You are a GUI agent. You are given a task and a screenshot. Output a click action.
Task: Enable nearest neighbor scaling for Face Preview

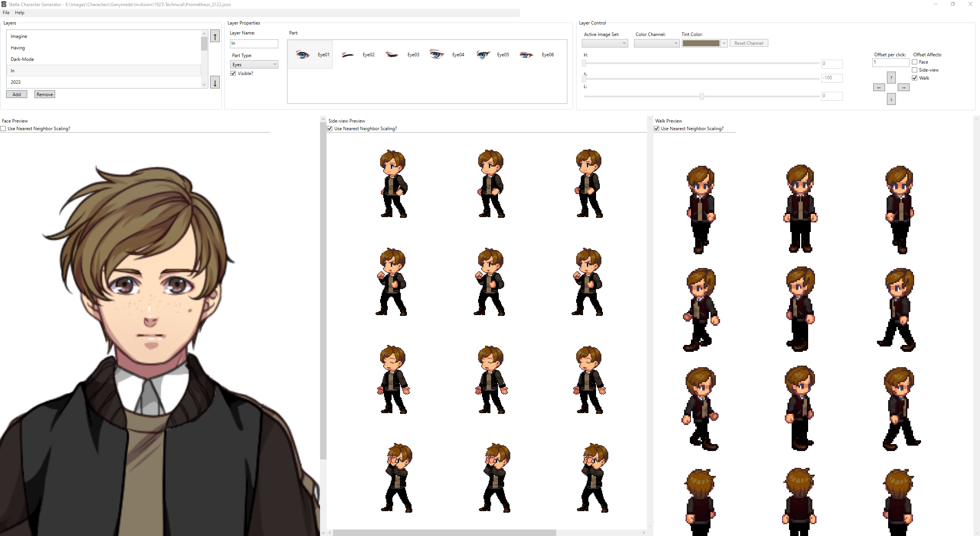[x=3, y=129]
